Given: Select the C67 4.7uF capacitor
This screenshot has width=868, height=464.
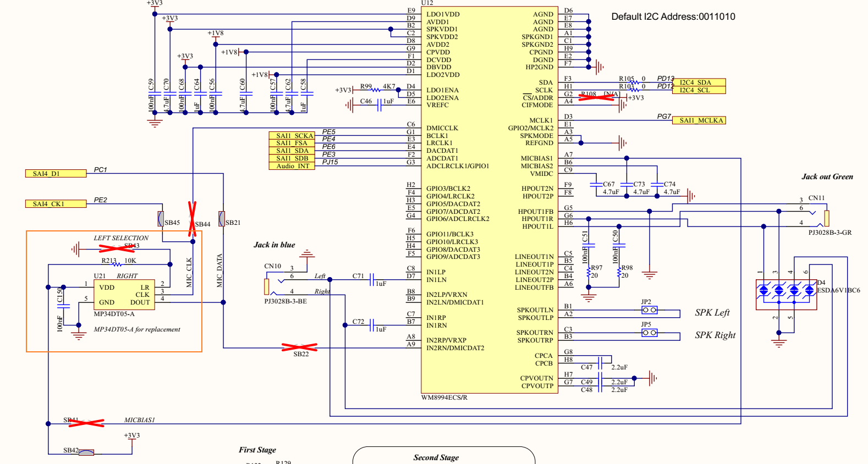Looking at the screenshot, I should pos(596,185).
